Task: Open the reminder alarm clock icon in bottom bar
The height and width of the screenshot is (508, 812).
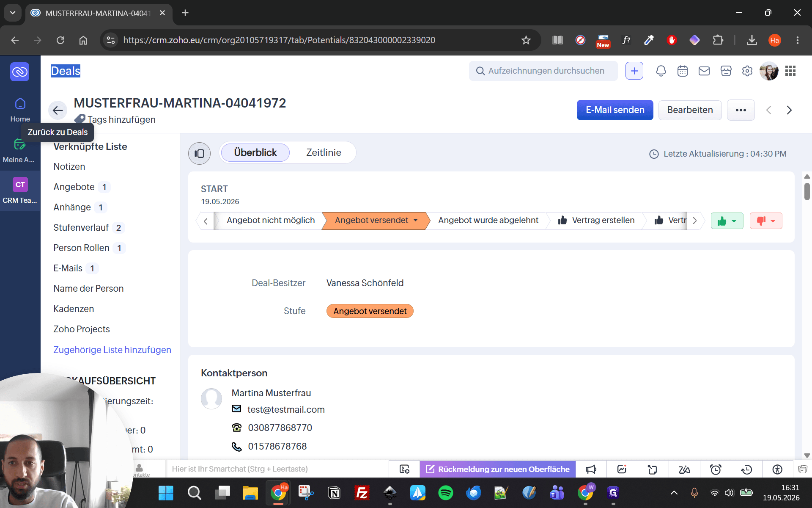Action: coord(716,469)
